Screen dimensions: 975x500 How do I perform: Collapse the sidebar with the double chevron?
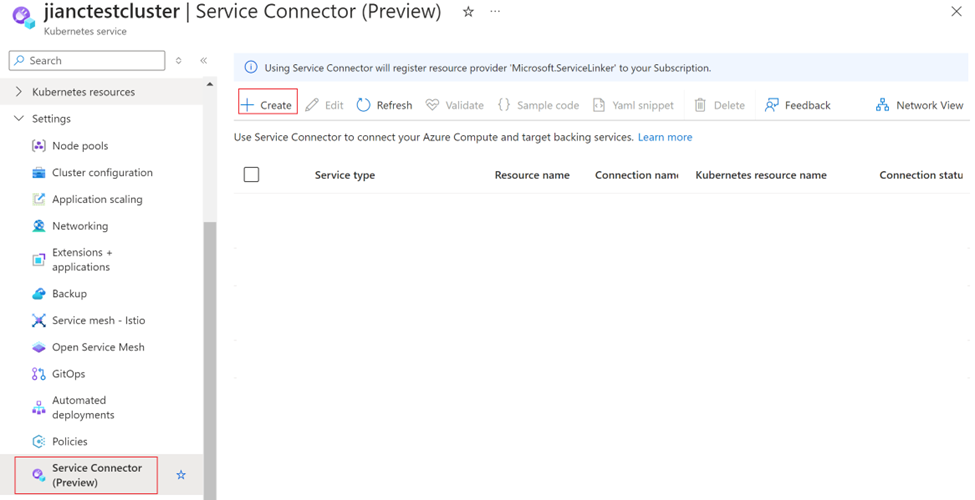pyautogui.click(x=203, y=61)
